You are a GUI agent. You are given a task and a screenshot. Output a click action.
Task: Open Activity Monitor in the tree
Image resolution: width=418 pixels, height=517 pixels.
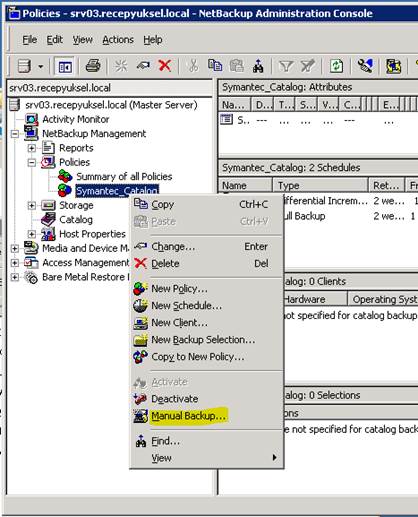pyautogui.click(x=76, y=119)
